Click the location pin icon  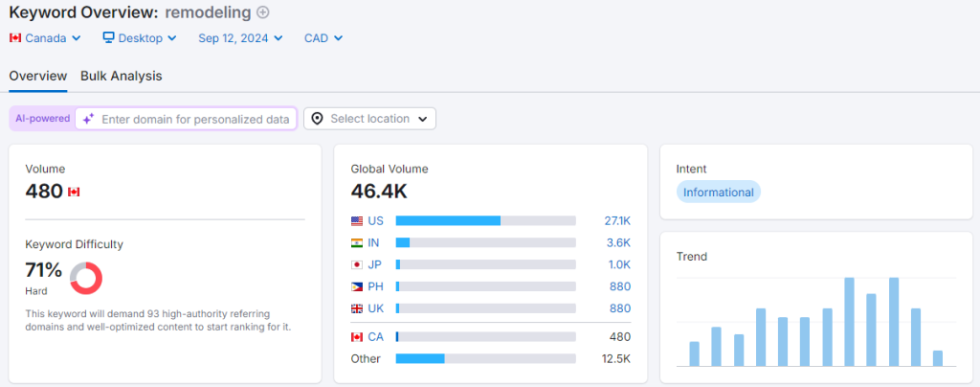point(318,119)
